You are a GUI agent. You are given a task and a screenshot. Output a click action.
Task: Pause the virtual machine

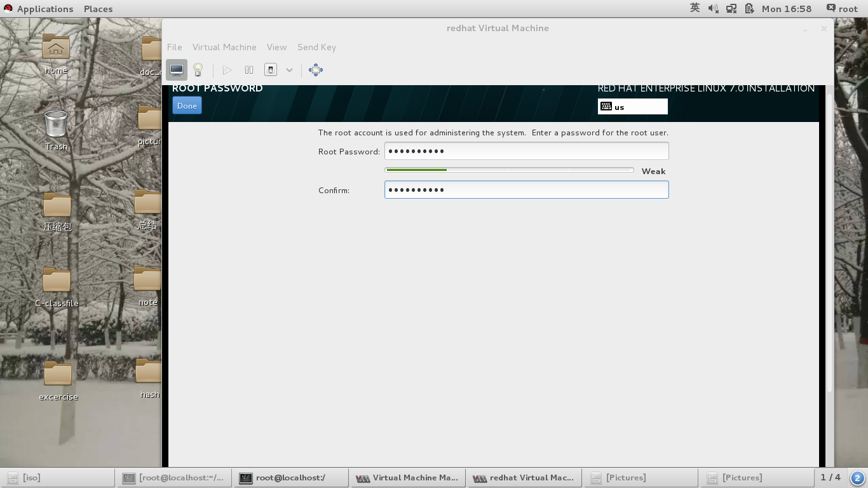249,70
